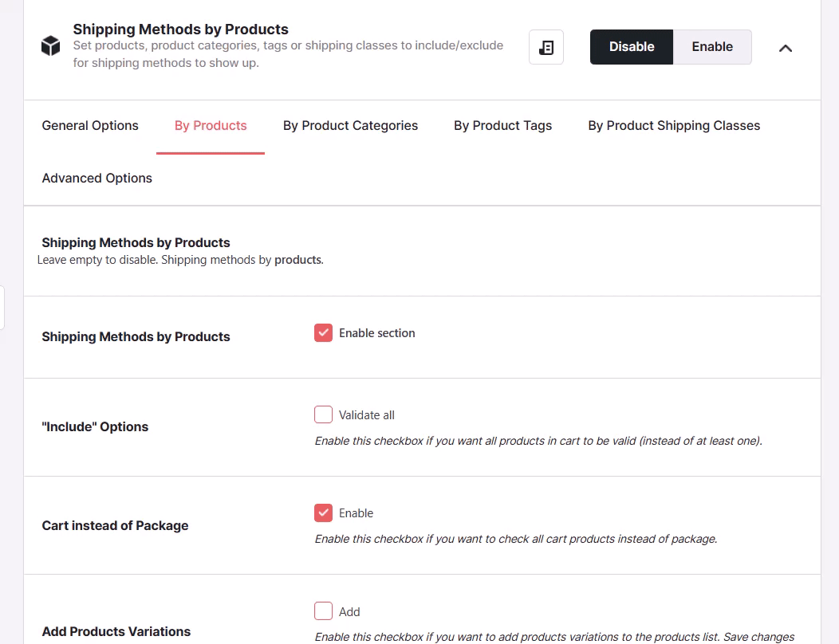Click the "Include" Options row title
This screenshot has height=644, width=839.
(x=95, y=427)
